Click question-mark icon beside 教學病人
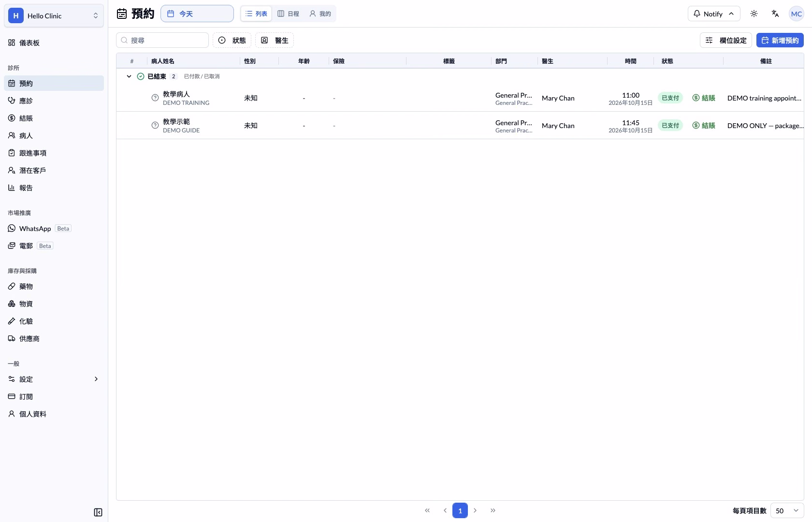812x522 pixels. pos(155,98)
